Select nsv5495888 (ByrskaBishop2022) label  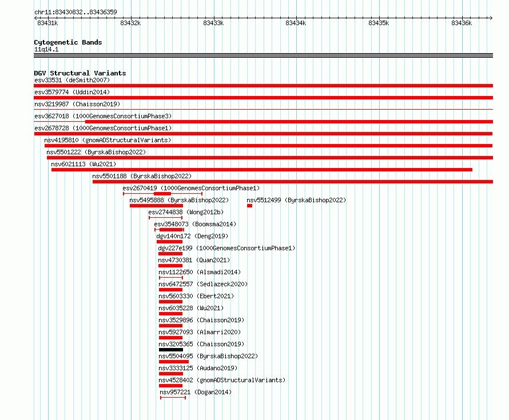(179, 200)
